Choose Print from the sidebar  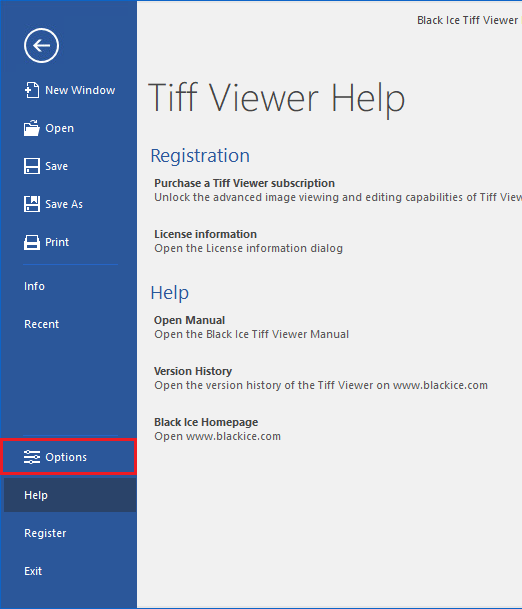click(70, 242)
